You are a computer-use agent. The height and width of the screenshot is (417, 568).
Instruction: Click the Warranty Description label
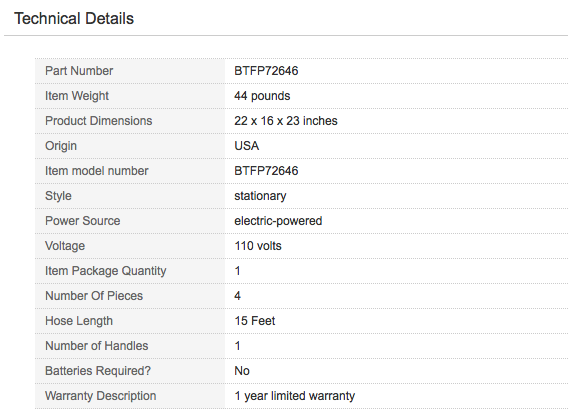click(101, 396)
